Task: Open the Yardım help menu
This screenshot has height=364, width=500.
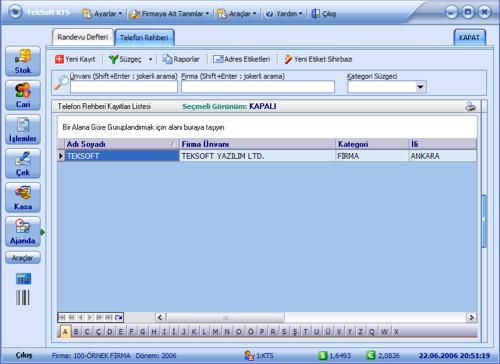Action: [x=284, y=14]
